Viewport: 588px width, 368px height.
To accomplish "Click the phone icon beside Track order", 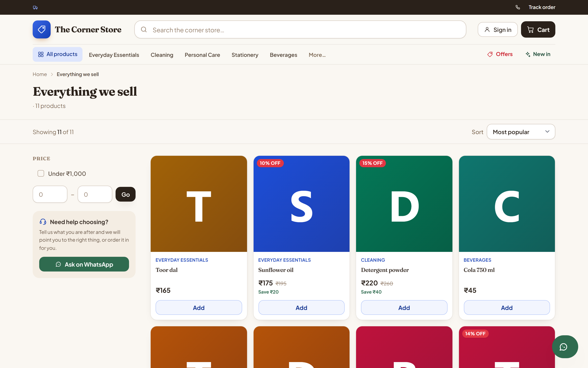I will [x=518, y=7].
